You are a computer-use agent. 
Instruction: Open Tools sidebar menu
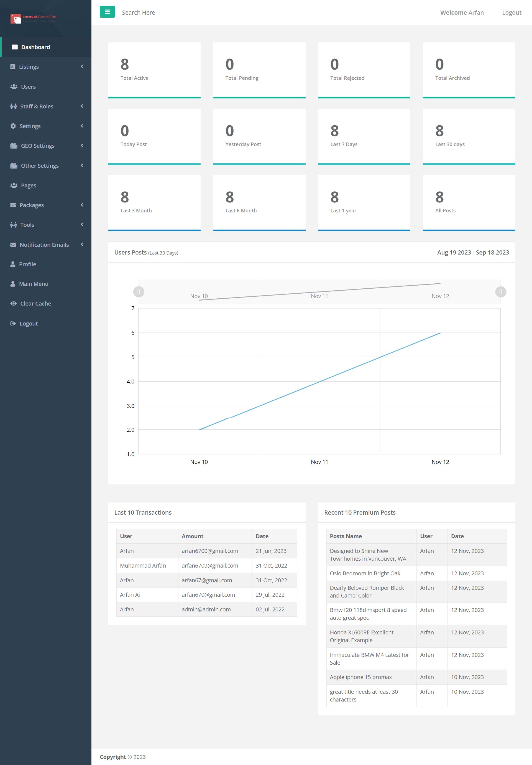(x=27, y=225)
